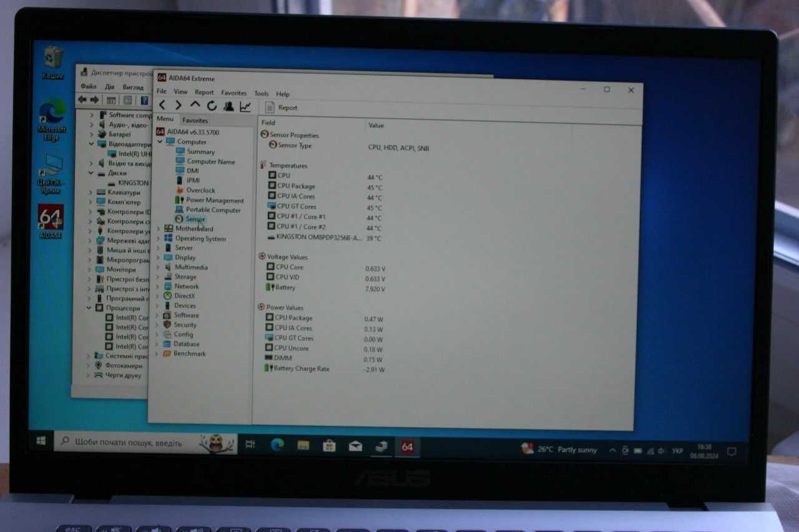Select the CPU Package temperature row
Viewport: 799px width, 532px height.
click(x=325, y=186)
